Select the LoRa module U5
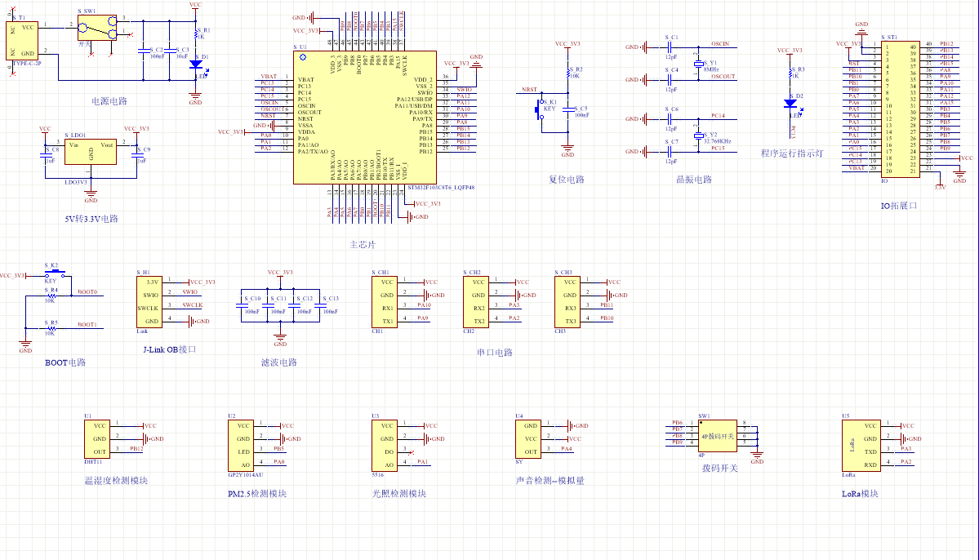979x560 pixels. tap(861, 446)
